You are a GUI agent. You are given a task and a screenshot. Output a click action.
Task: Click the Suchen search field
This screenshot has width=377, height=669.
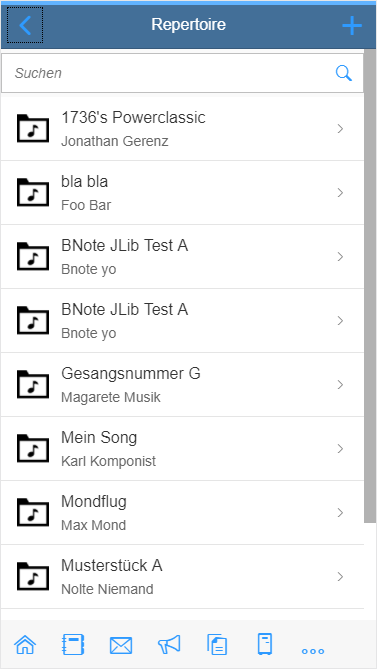tap(182, 73)
